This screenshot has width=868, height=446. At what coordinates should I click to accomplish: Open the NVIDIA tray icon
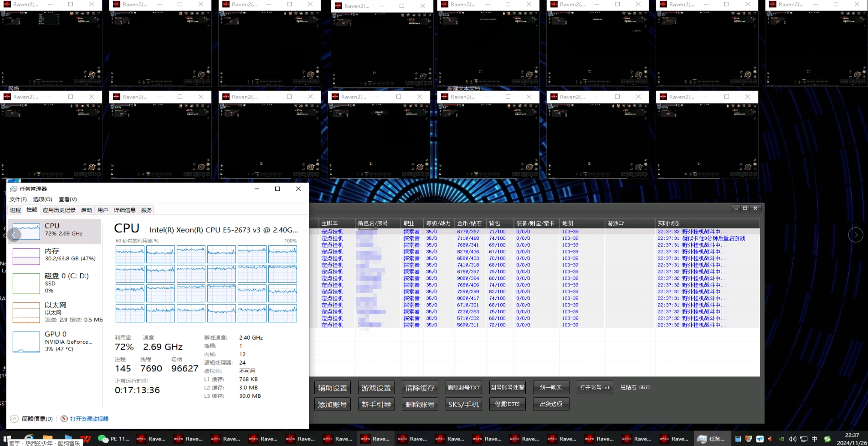781,439
